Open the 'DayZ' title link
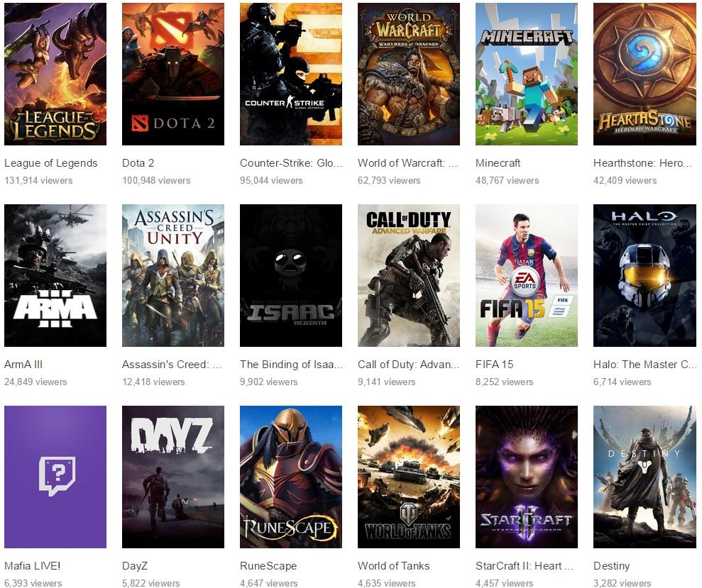702x588 pixels. click(x=135, y=566)
